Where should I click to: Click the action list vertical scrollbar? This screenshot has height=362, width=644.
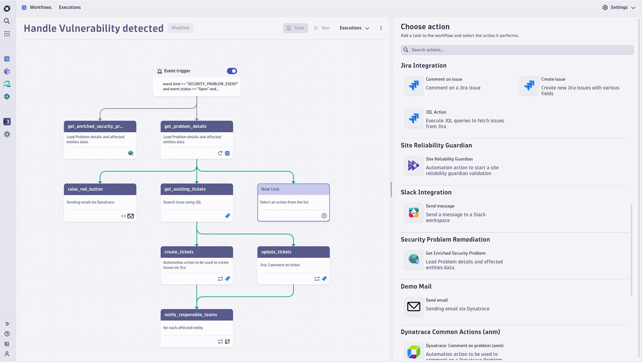pyautogui.click(x=631, y=250)
